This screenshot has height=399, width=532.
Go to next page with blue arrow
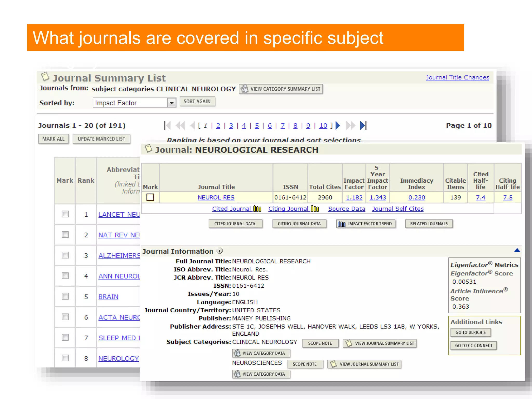338,126
